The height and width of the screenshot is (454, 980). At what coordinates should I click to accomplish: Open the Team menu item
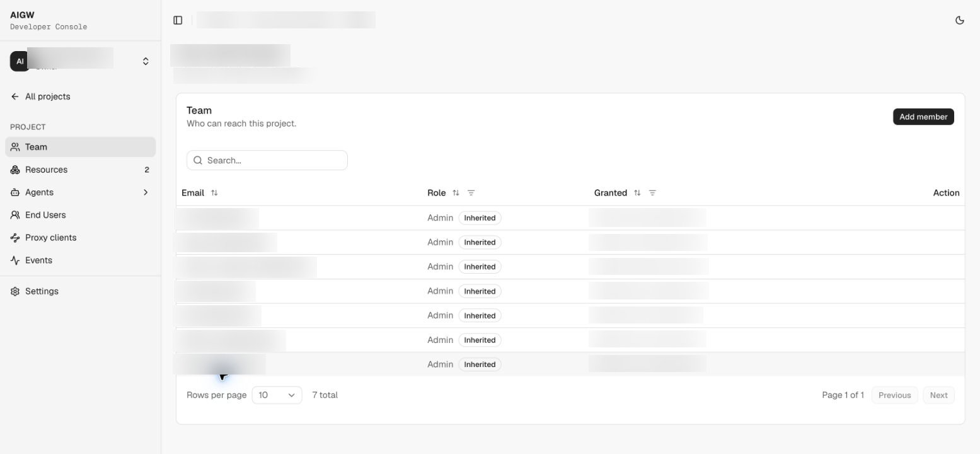(80, 147)
